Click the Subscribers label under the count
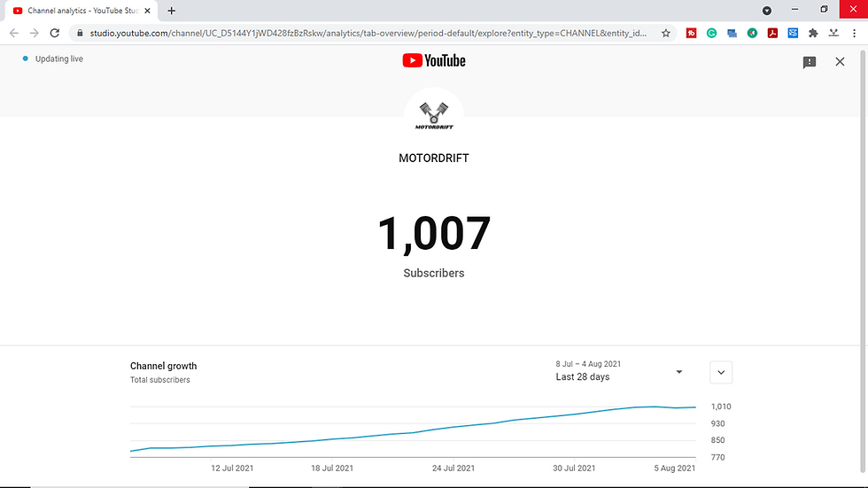 tap(434, 274)
